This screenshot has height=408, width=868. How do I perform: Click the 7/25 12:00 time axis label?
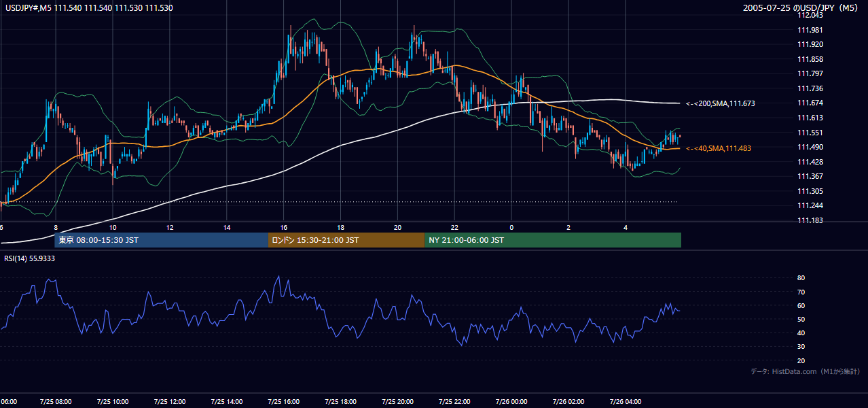click(x=169, y=401)
